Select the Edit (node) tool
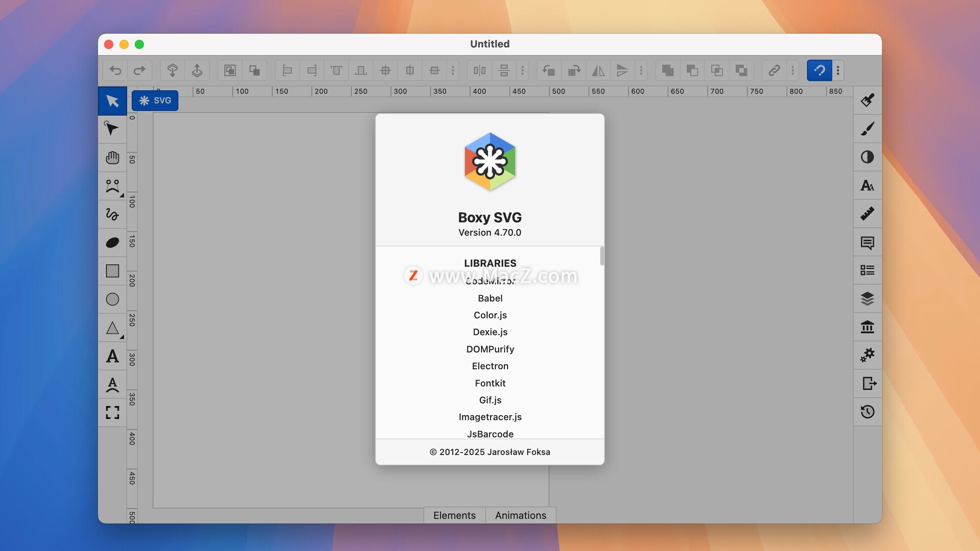This screenshot has height=551, width=980. [x=112, y=129]
